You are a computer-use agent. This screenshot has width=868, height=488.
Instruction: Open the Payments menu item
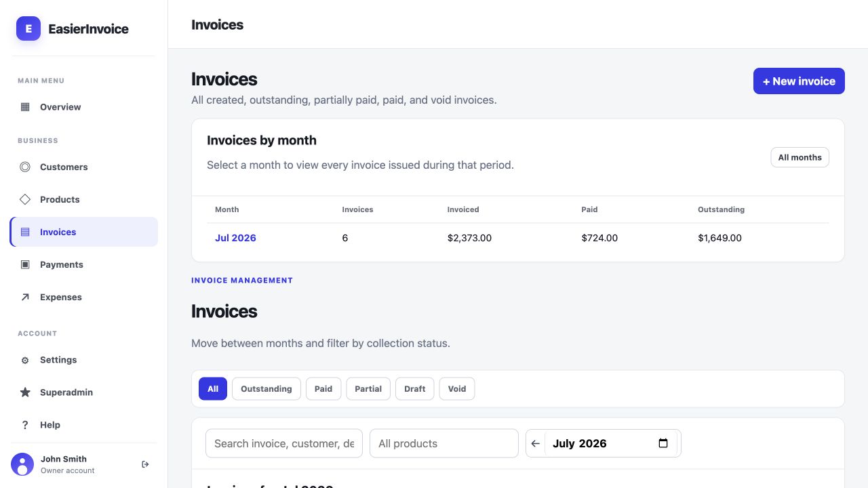point(84,264)
